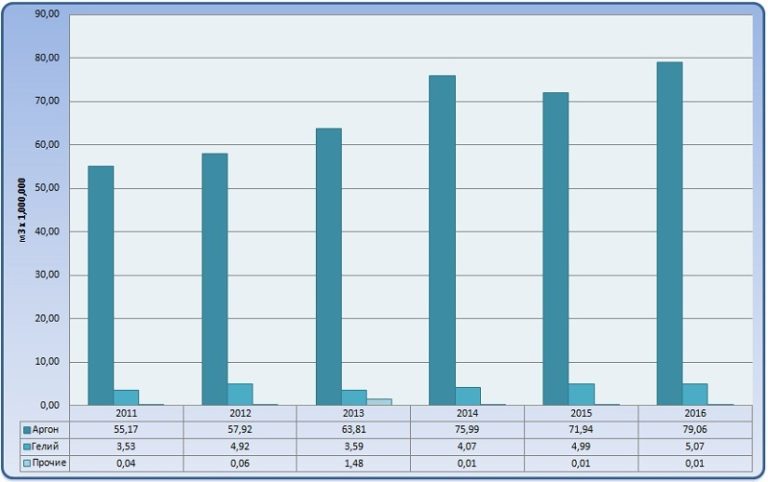The height and width of the screenshot is (482, 768).
Task: Click the 2015 year header cell
Action: point(581,413)
